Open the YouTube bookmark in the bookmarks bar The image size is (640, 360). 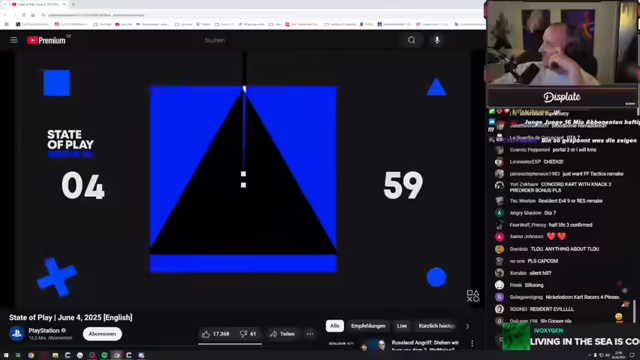coord(102,24)
